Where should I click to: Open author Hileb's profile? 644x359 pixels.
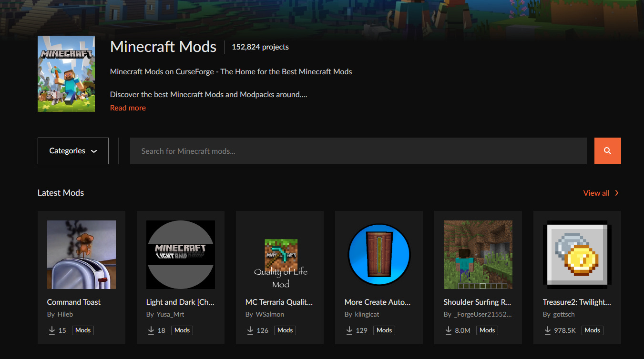[x=65, y=314]
